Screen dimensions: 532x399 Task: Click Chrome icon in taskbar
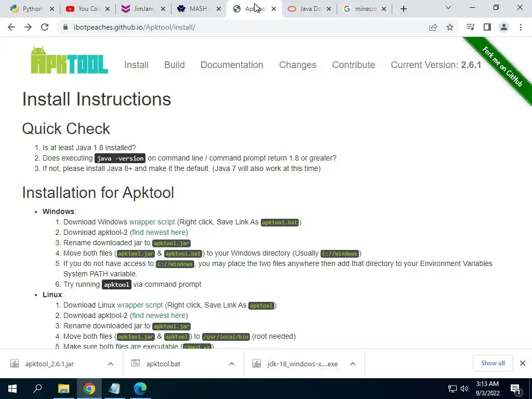click(x=89, y=389)
